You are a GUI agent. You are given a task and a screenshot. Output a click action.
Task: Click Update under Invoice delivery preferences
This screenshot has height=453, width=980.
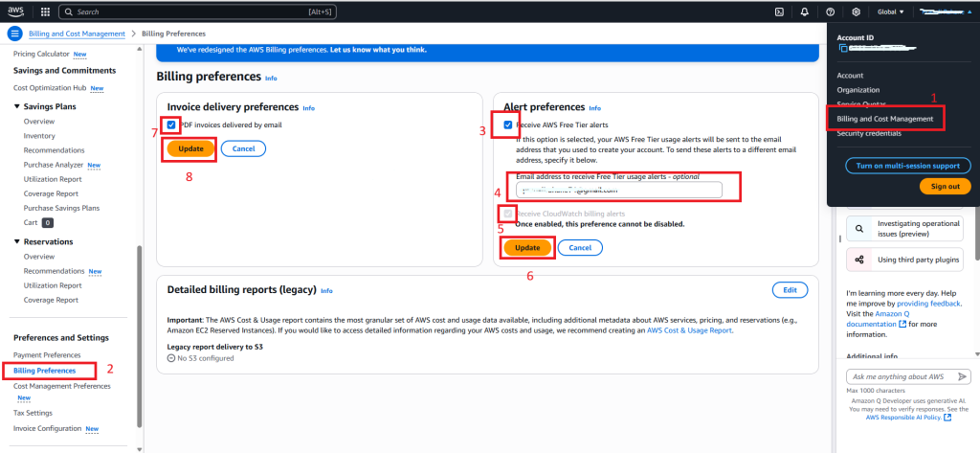190,148
